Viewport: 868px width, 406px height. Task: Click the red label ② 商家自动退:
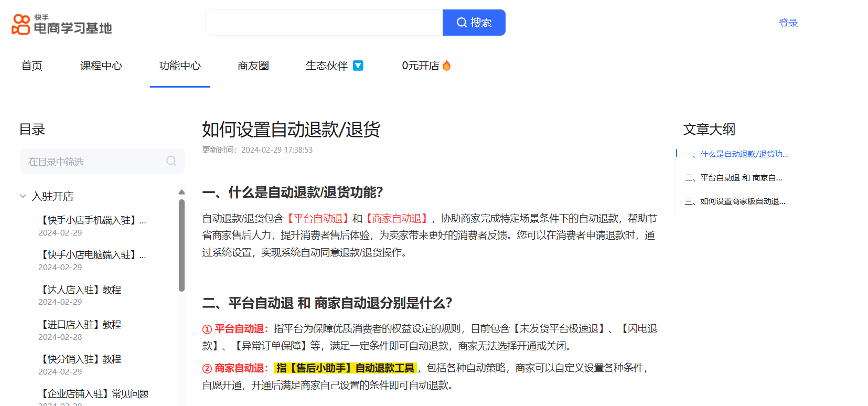tap(235, 368)
